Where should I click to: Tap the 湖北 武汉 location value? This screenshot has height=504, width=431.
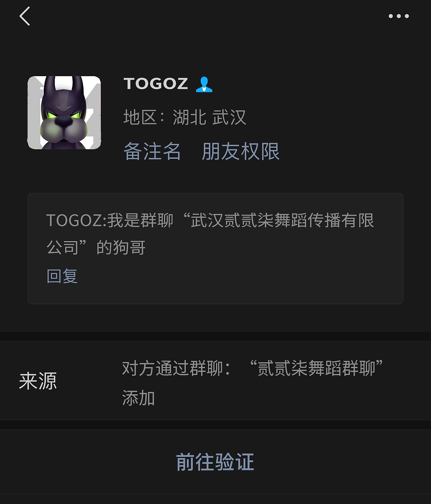coord(209,117)
